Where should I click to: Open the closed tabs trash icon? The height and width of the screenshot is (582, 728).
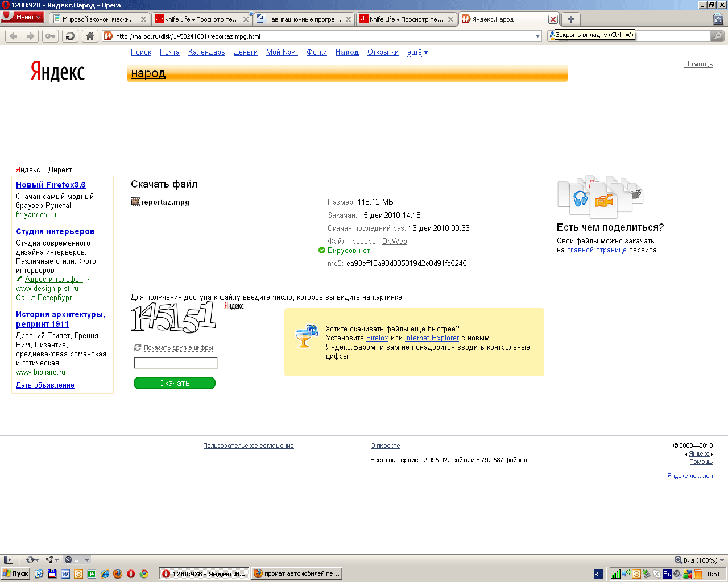click(718, 19)
